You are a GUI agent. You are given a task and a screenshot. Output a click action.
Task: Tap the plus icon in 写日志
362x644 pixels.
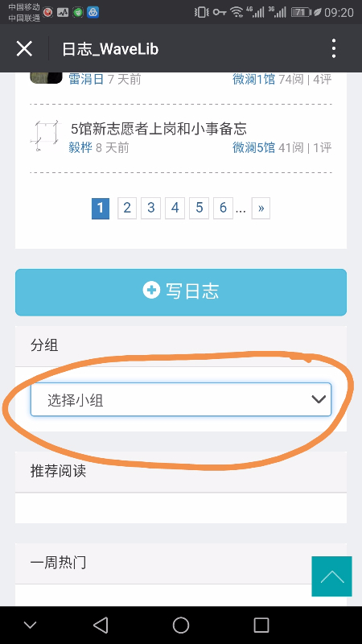click(151, 291)
